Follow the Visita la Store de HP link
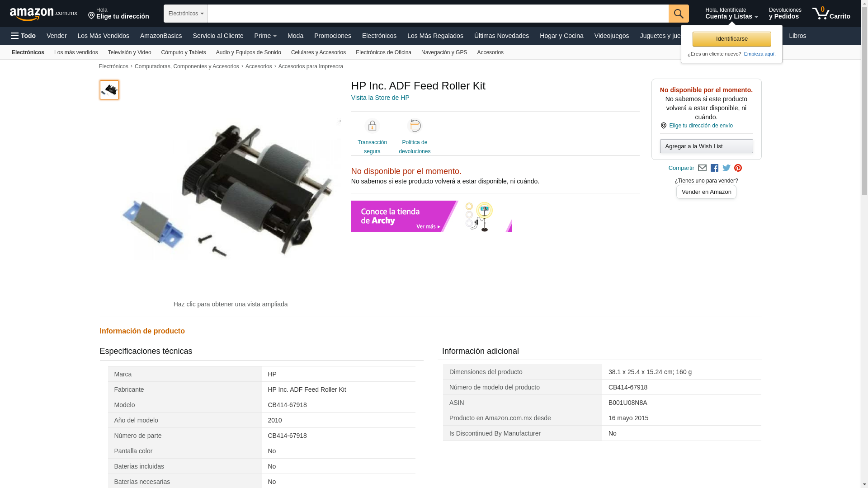The image size is (868, 488). tap(380, 98)
